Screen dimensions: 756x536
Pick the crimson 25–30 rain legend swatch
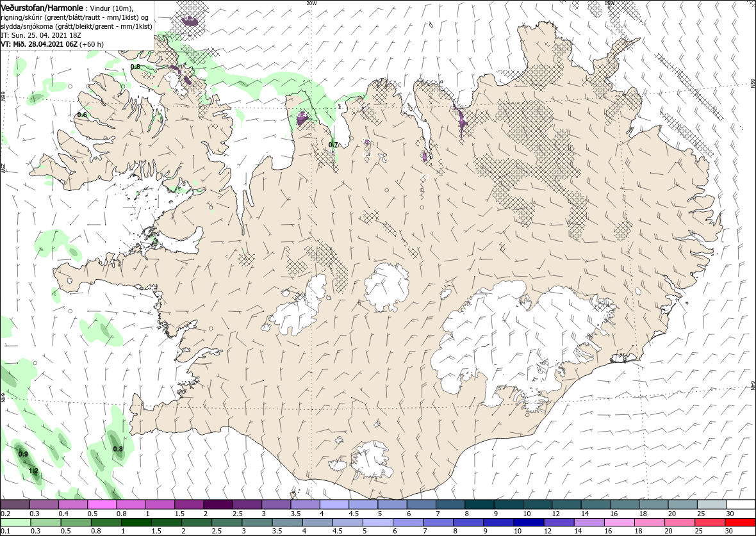710,523
